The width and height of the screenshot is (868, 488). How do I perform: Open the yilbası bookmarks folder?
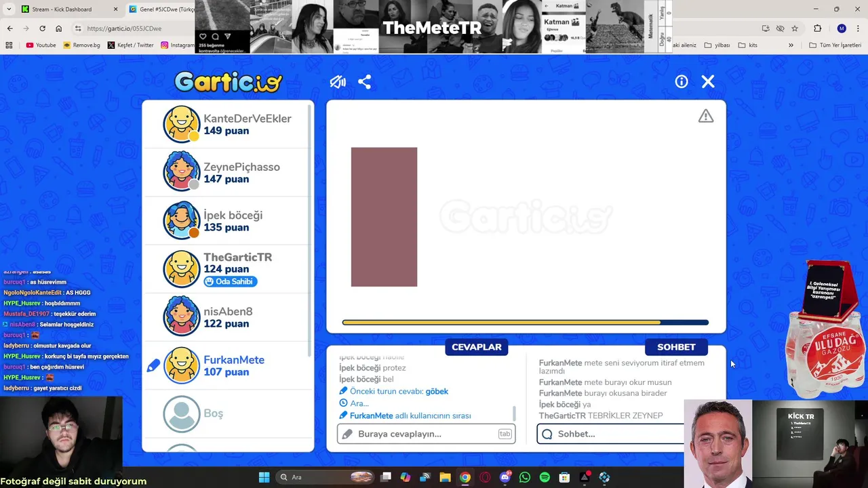[717, 45]
